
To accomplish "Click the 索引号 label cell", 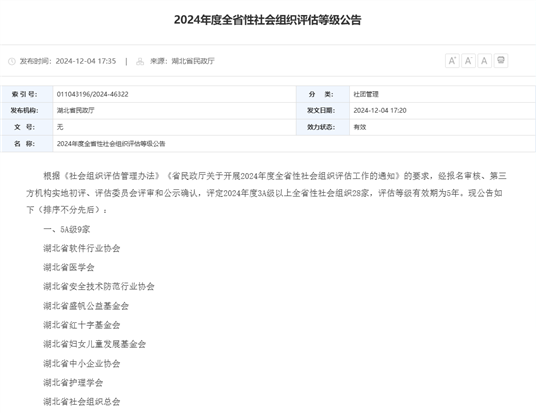I will 27,94.
